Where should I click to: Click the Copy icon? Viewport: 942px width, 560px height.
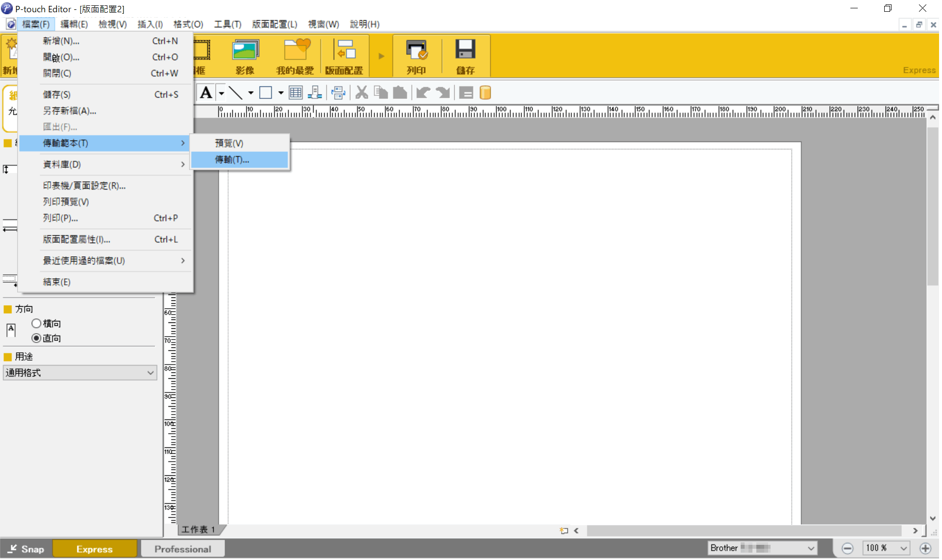coord(381,93)
